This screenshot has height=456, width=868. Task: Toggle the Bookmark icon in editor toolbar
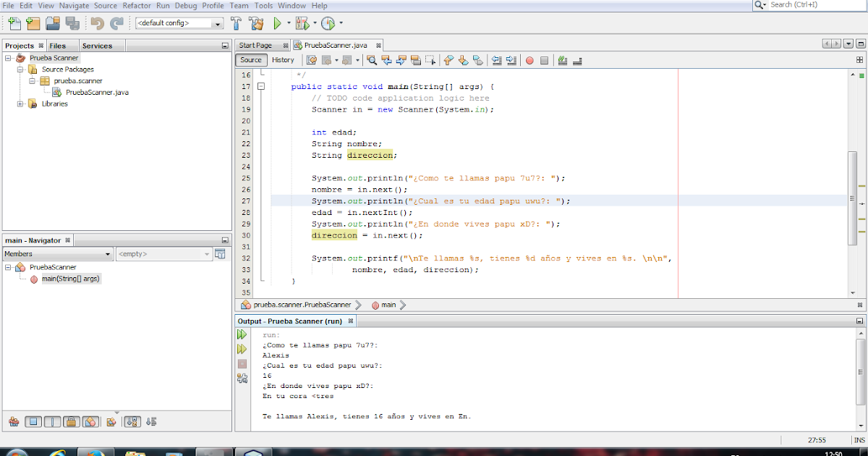tap(477, 60)
